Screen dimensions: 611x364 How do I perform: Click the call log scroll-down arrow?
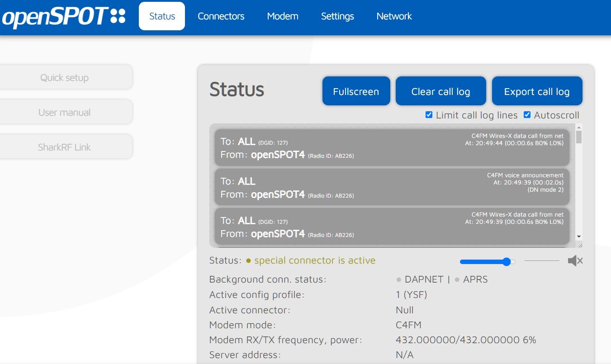click(579, 236)
